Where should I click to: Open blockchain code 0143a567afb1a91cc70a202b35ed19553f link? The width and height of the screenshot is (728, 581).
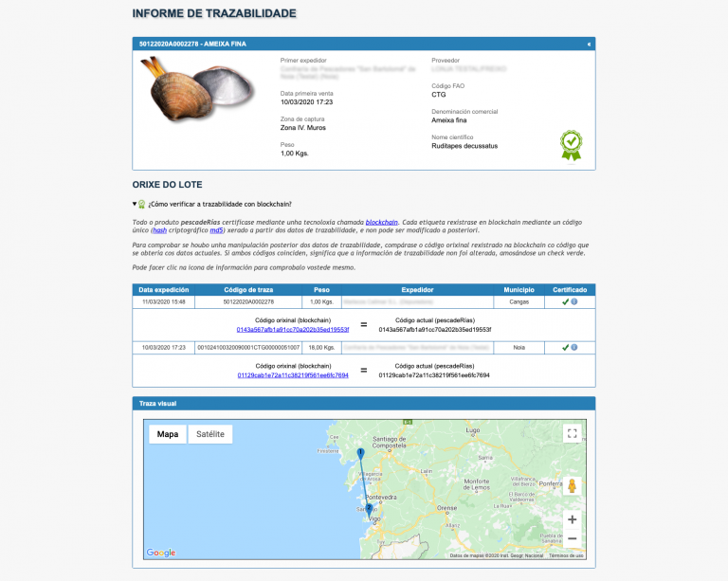[x=293, y=330]
